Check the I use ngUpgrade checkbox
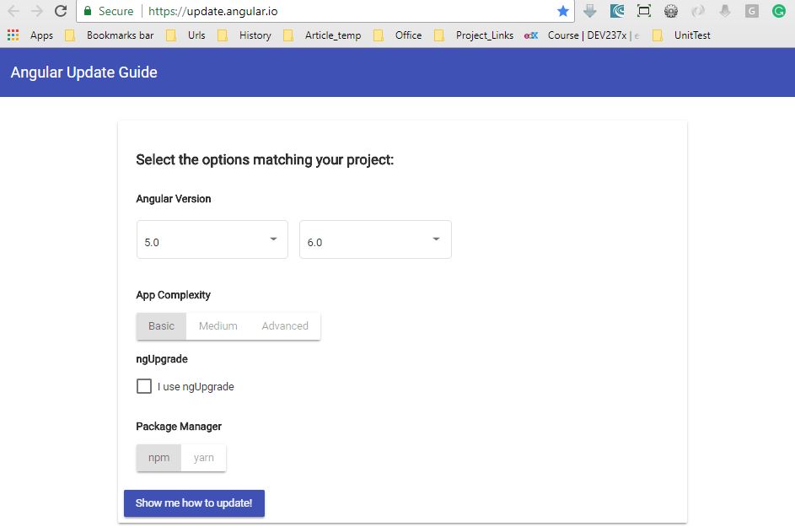Screen dimensions: 795x532 [x=144, y=386]
